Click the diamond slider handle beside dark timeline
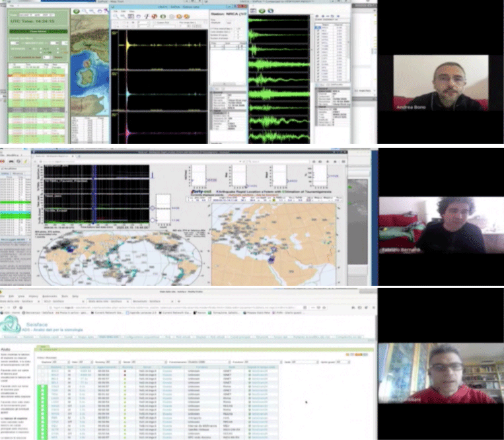Screen dimensions: 504x440 tap(153, 208)
